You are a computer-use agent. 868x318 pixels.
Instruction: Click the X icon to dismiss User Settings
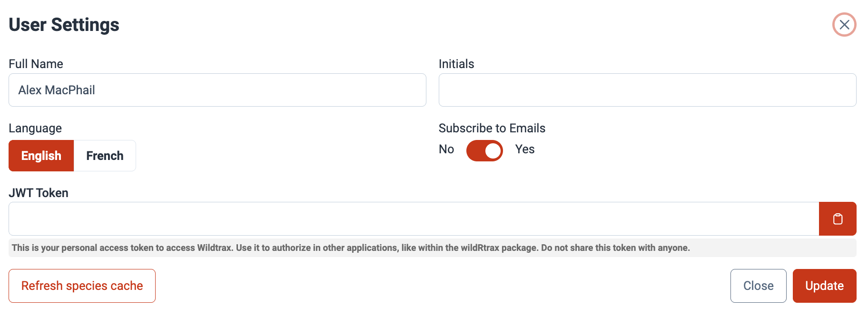click(x=844, y=25)
